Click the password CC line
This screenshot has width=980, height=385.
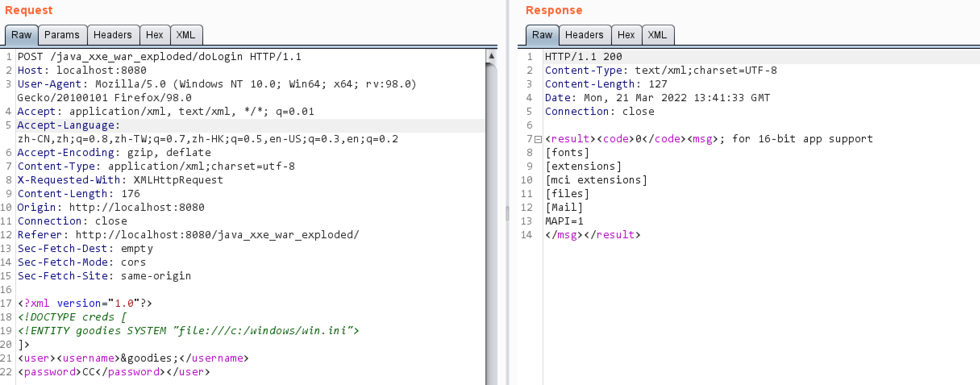pos(114,372)
